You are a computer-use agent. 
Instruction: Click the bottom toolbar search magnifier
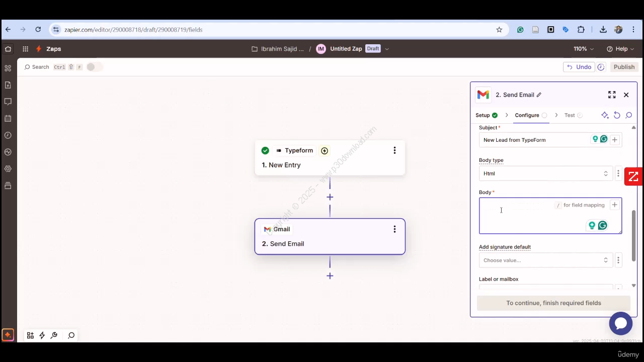point(71,335)
